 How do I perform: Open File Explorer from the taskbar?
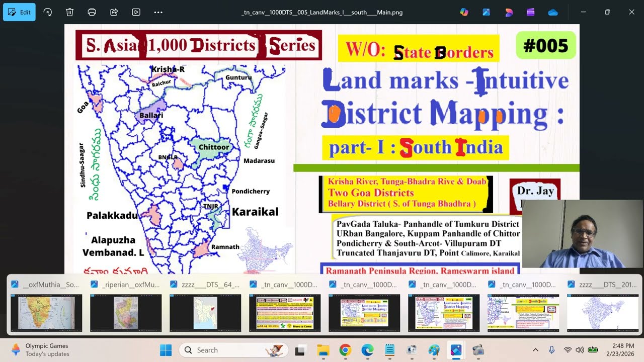323,350
